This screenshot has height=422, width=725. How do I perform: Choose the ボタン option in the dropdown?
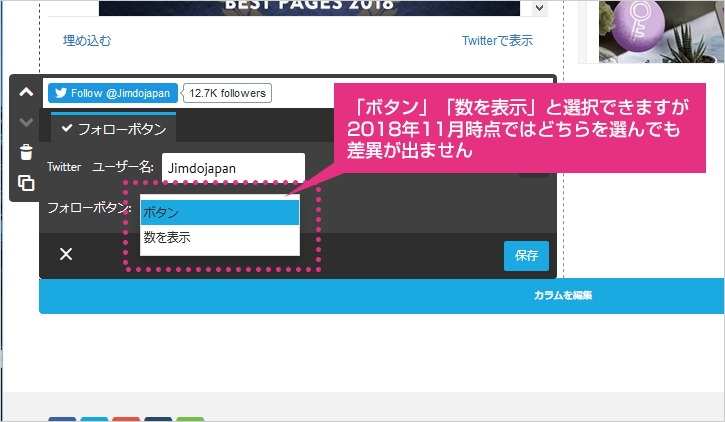(220, 213)
